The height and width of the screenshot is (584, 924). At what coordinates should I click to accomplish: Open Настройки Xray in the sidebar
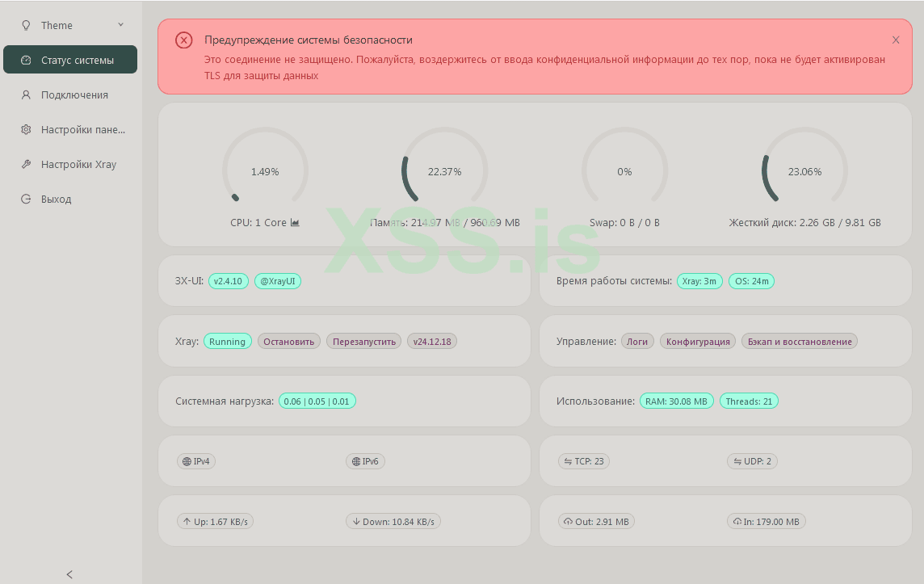pyautogui.click(x=70, y=164)
